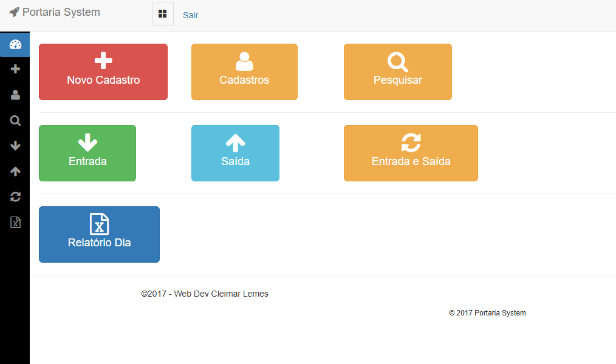This screenshot has width=616, height=364.
Task: Click the sidebar up-arrow Saída icon
Action: pos(15,171)
